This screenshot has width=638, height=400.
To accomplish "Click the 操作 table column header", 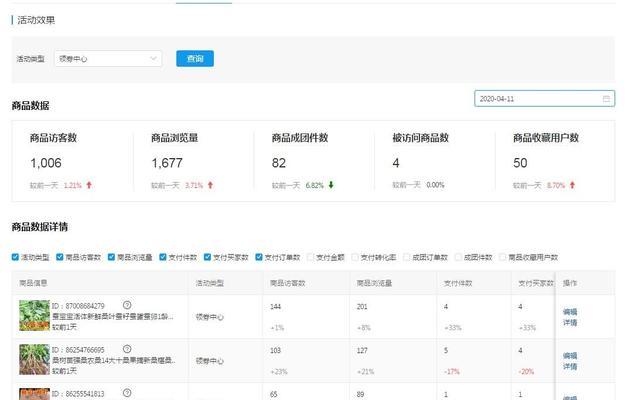I will point(570,283).
